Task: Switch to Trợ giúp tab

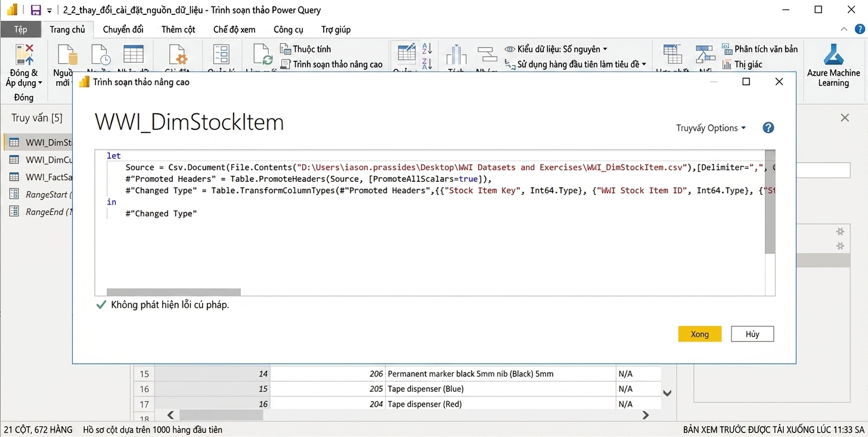Action: (x=336, y=29)
